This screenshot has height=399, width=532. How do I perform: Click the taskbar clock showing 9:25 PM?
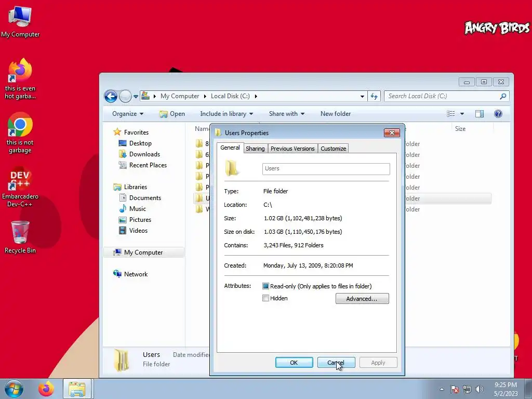click(x=506, y=389)
